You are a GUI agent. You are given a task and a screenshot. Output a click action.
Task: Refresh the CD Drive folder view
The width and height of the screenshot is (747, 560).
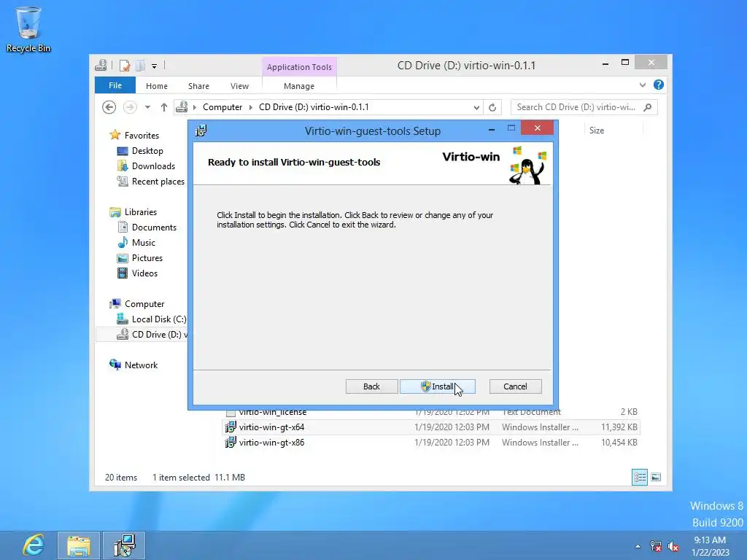492,108
